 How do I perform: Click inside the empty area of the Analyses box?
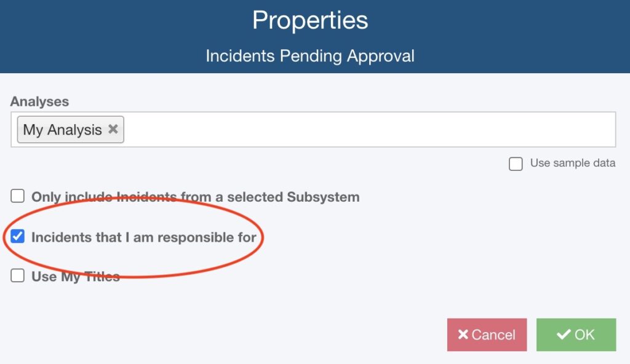[369, 130]
